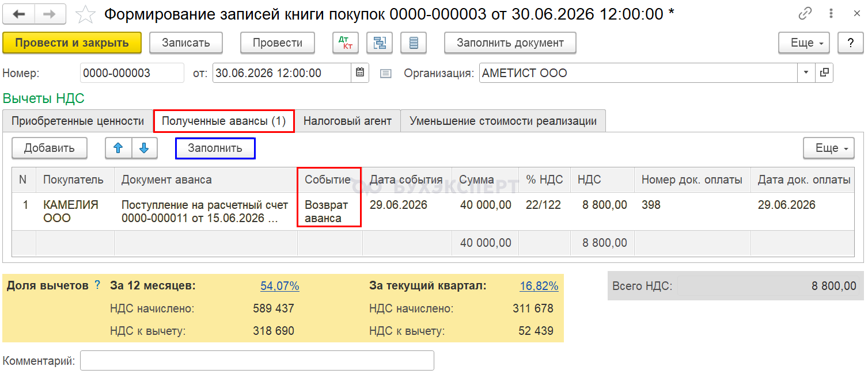The image size is (868, 374).
Task: Expand the Организация dropdown list
Action: pos(805,73)
